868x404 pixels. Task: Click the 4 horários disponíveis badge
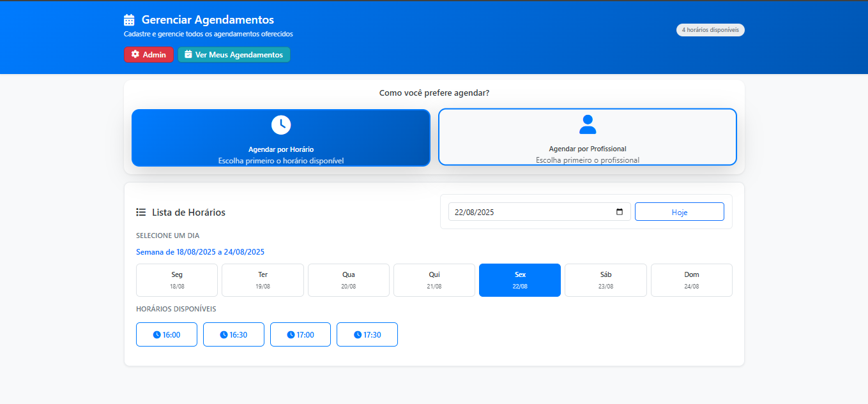[710, 30]
